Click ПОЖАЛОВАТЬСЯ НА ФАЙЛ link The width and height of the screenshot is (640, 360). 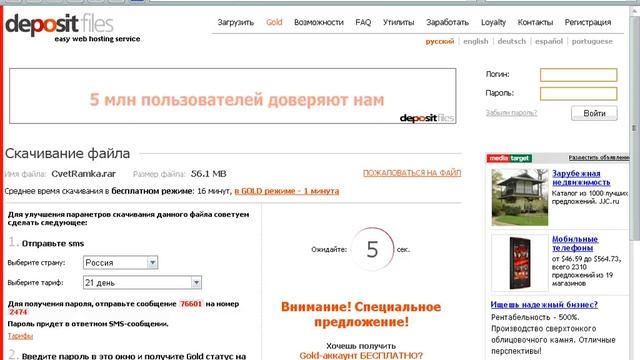pyautogui.click(x=412, y=173)
